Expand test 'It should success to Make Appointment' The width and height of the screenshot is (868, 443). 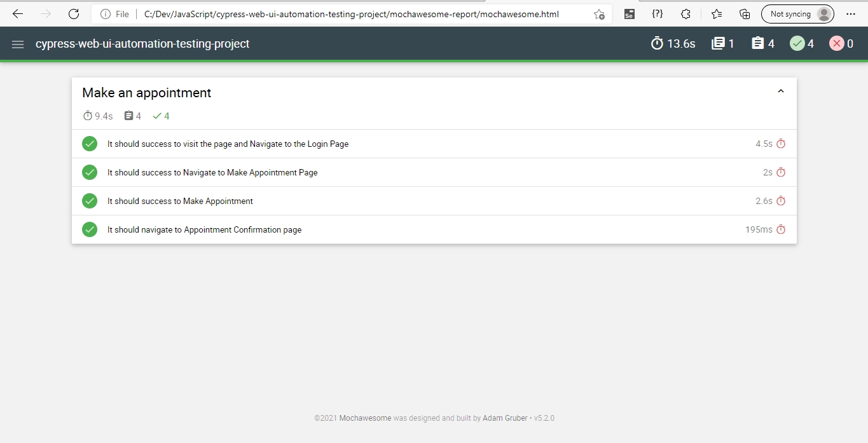(434, 201)
